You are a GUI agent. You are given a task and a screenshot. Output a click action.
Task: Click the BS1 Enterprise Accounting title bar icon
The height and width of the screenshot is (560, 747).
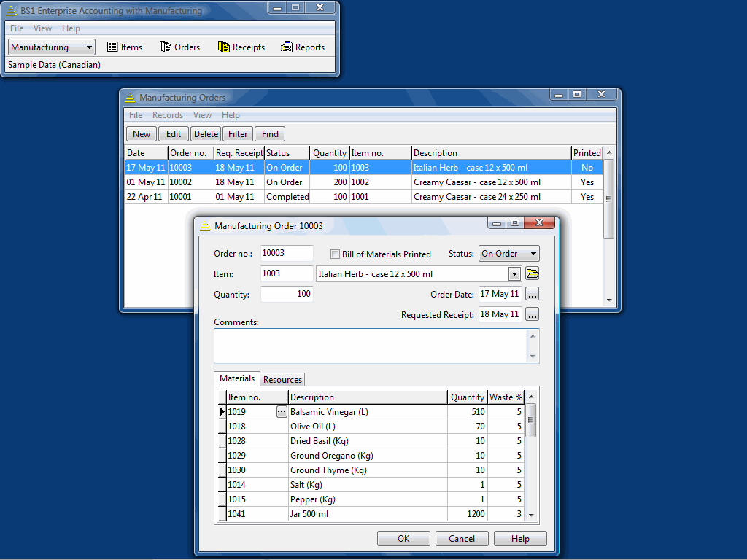[11, 10]
